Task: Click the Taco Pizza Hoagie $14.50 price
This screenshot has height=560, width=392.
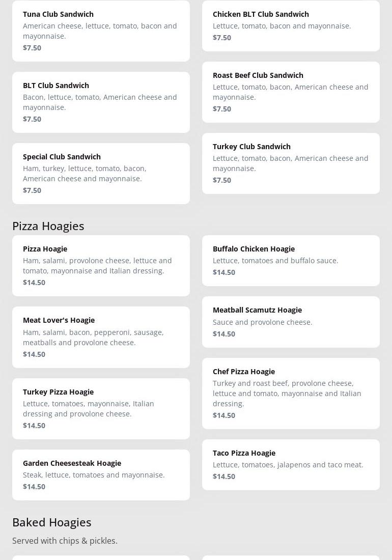Action: click(x=224, y=477)
